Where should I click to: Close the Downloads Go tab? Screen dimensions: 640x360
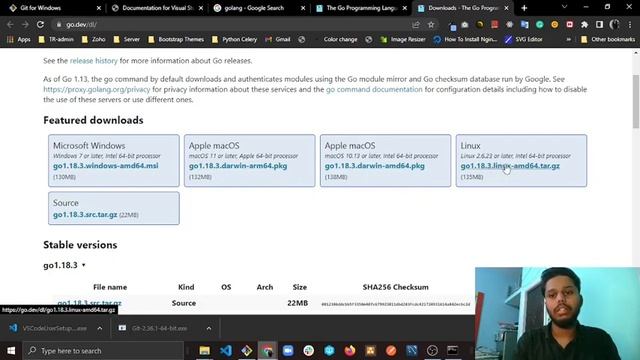pyautogui.click(x=507, y=8)
